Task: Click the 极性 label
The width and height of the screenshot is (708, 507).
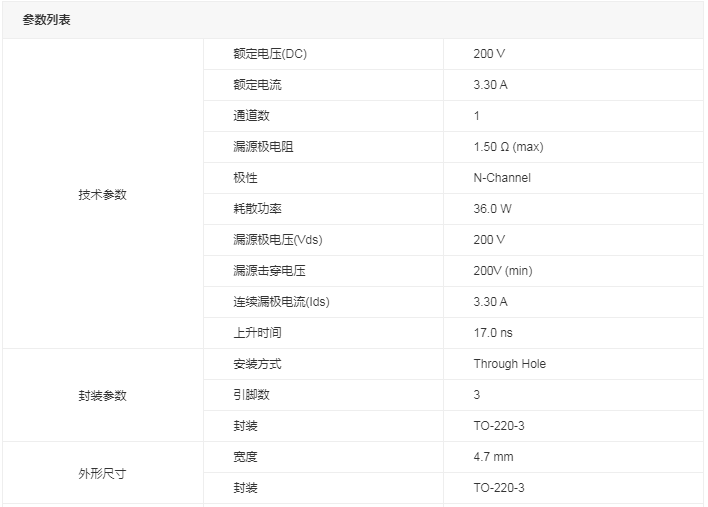Action: click(x=245, y=178)
